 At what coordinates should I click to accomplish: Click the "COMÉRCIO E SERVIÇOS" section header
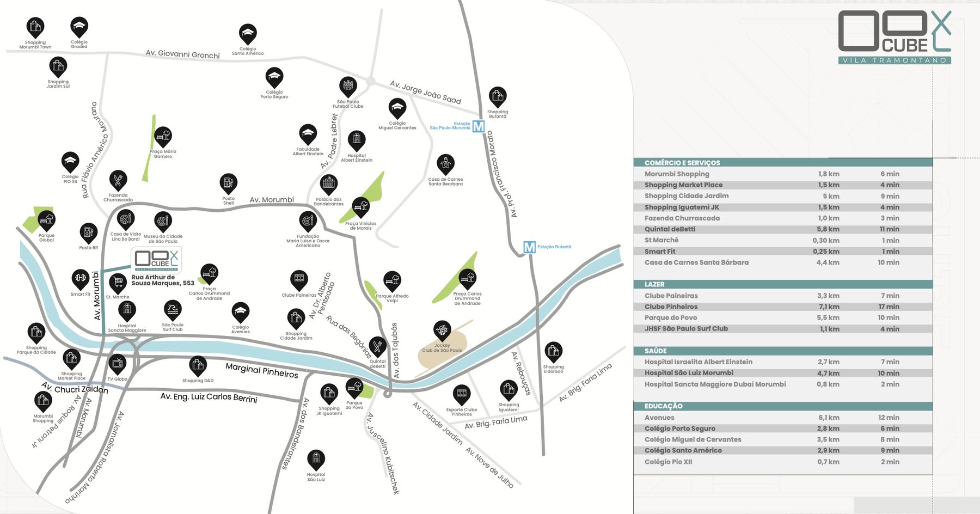[783, 163]
